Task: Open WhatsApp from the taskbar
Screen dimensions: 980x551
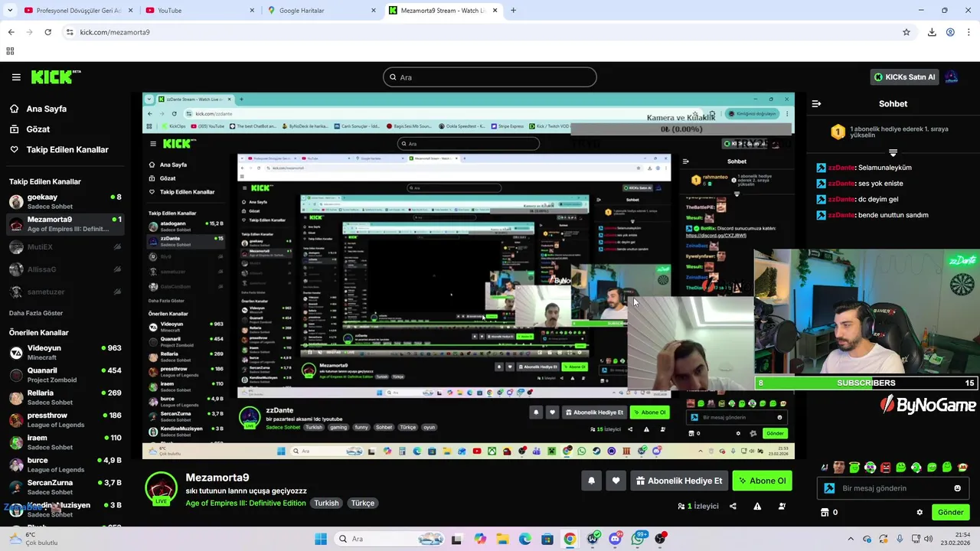Action: (638, 539)
